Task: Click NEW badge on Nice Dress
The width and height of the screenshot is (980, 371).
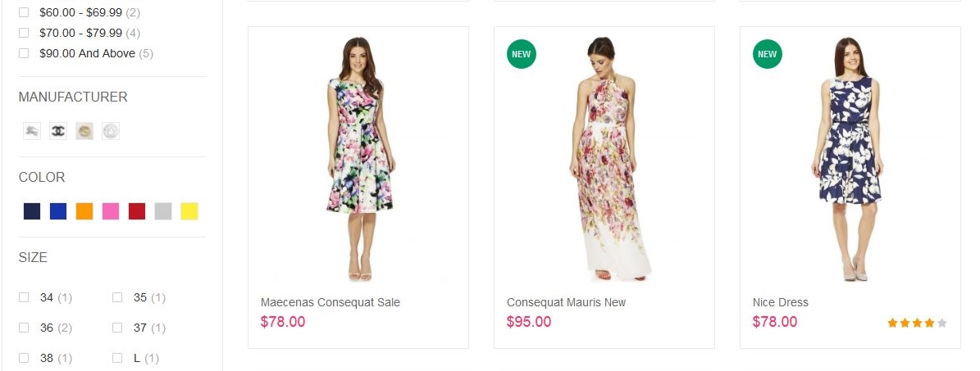Action: (x=768, y=55)
